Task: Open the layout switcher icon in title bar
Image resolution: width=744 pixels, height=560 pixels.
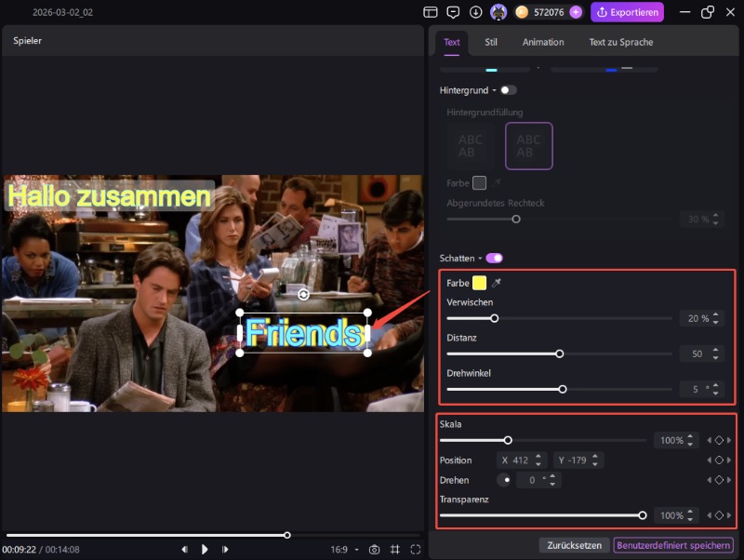Action: [x=430, y=12]
